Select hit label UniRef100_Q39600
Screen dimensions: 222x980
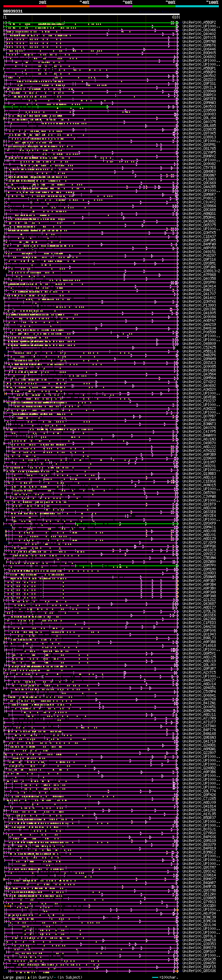tap(199, 458)
